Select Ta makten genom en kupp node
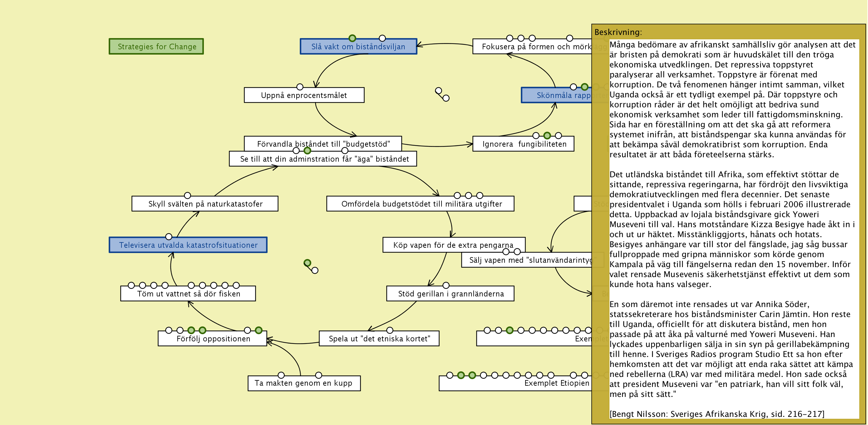The image size is (868, 425). pos(303,383)
